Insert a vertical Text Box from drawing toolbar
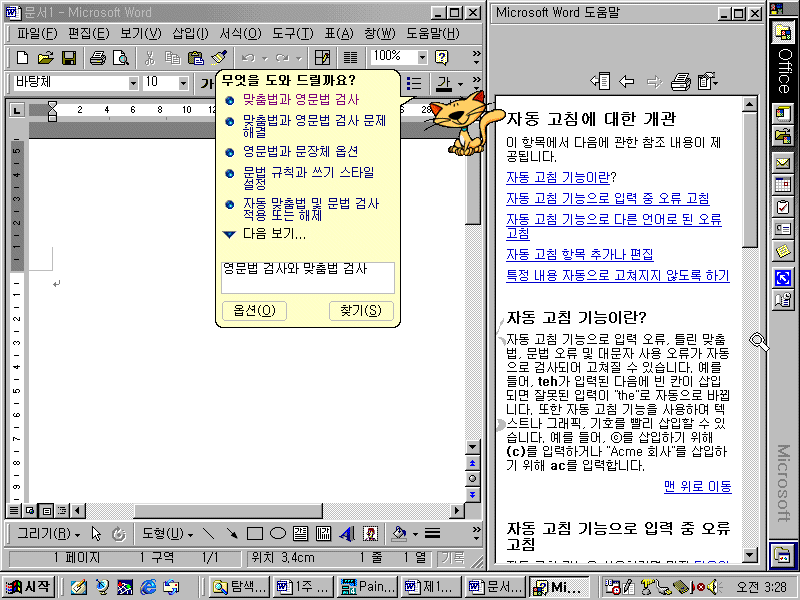 [x=323, y=534]
